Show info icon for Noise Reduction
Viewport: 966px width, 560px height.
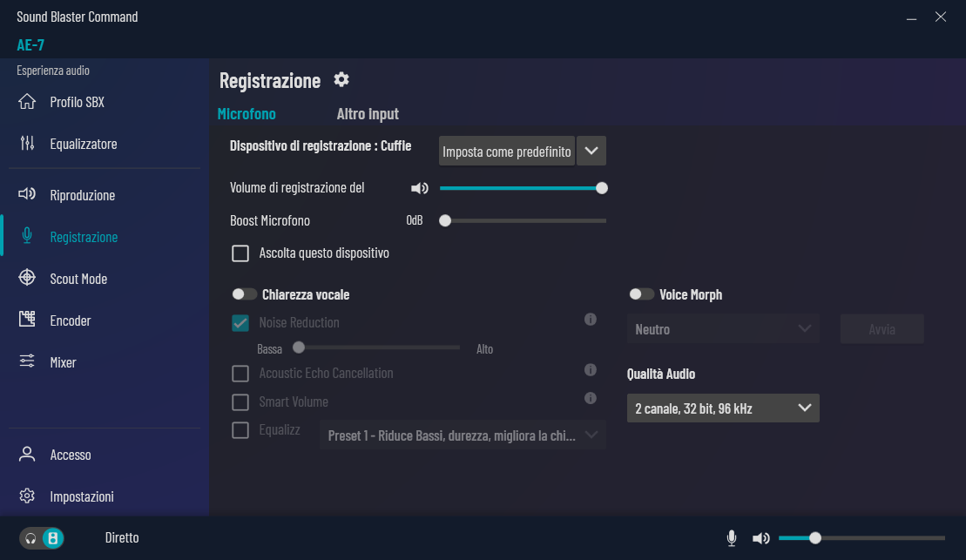(x=591, y=320)
